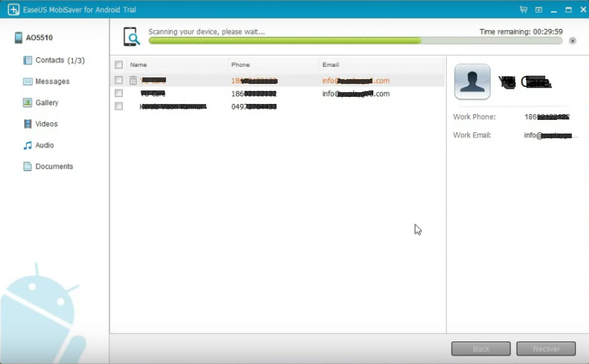Click the contact avatar picture
The height and width of the screenshot is (364, 589).
[472, 82]
